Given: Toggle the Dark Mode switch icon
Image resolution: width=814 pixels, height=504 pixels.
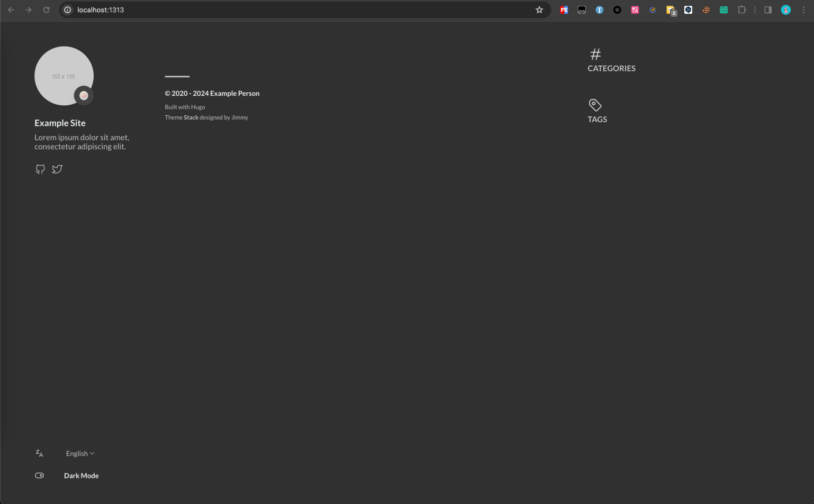Looking at the screenshot, I should coord(39,475).
